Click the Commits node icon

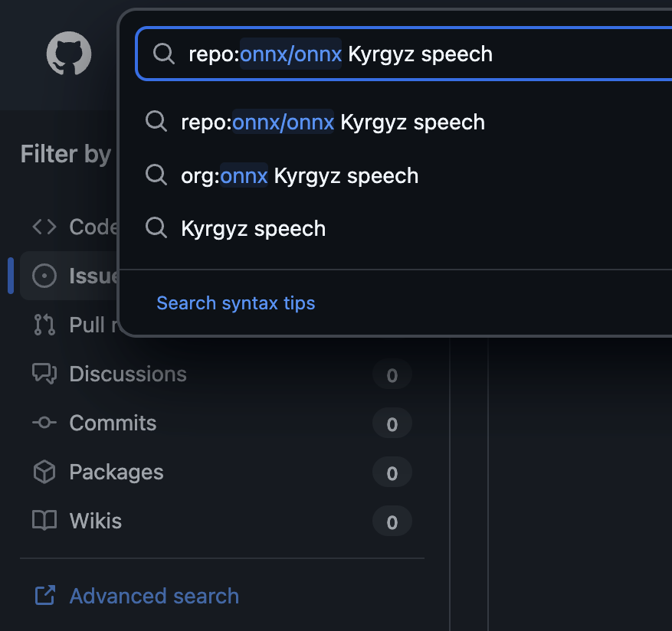44,423
